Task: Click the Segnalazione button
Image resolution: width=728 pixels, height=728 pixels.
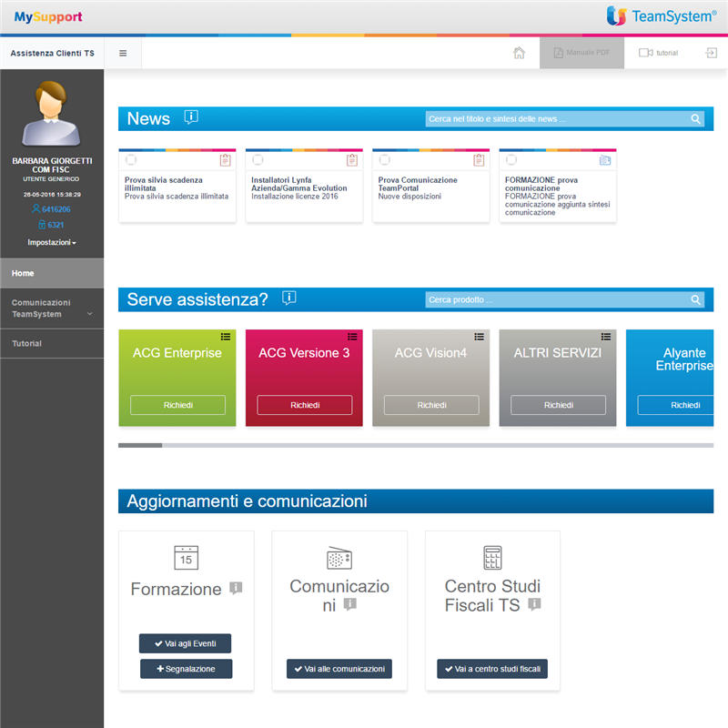Action: [187, 669]
